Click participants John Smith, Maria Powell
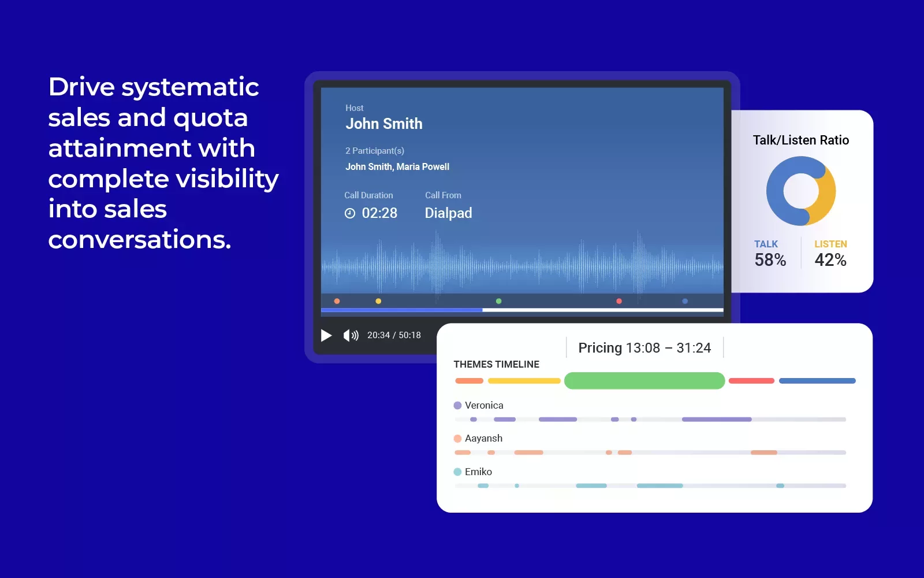The width and height of the screenshot is (924, 578). (x=397, y=166)
